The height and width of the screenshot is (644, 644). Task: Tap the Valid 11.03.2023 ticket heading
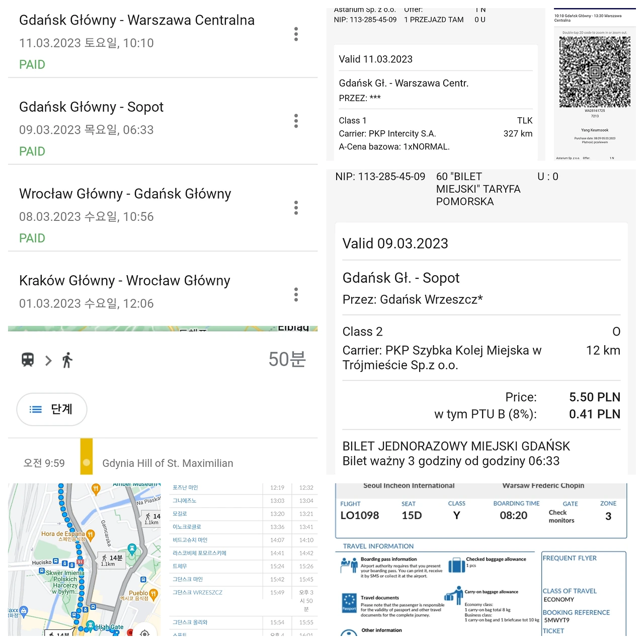[375, 59]
